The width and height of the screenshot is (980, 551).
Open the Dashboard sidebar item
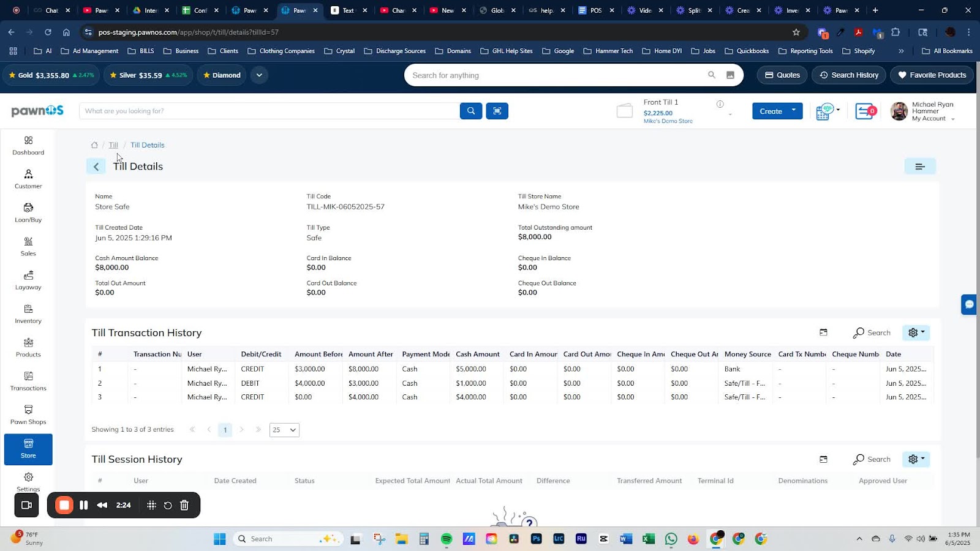[x=28, y=146]
